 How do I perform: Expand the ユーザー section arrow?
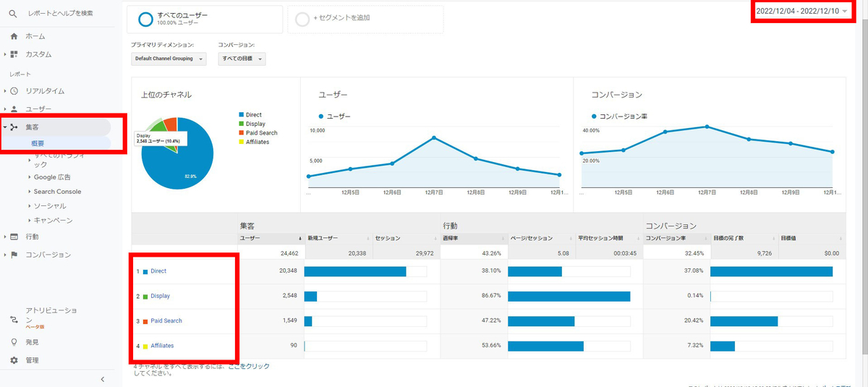point(4,109)
